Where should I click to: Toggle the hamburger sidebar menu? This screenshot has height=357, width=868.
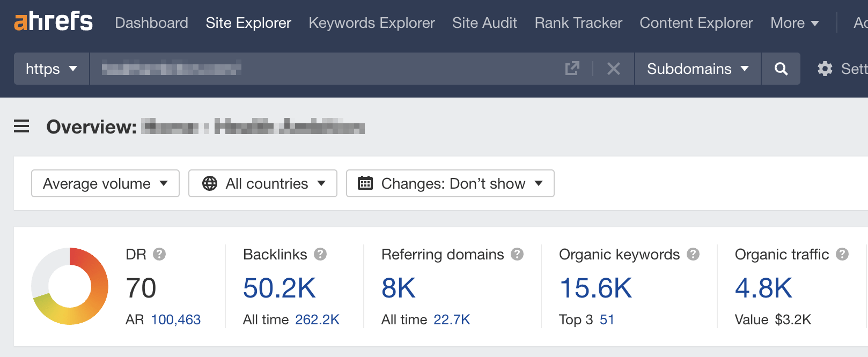21,127
